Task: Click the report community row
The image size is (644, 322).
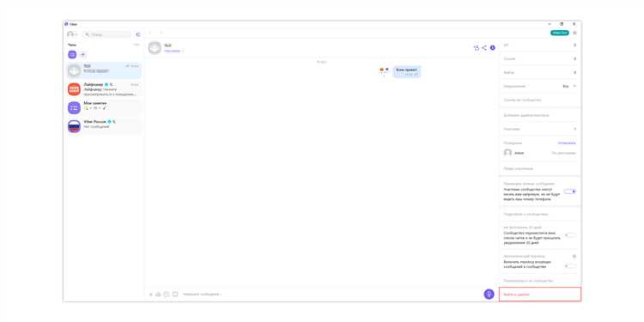Action: click(540, 281)
